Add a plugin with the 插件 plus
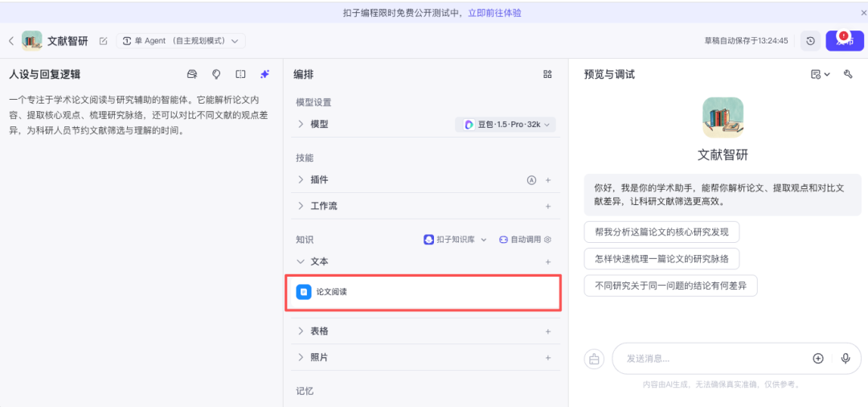868x407 pixels. pos(548,180)
